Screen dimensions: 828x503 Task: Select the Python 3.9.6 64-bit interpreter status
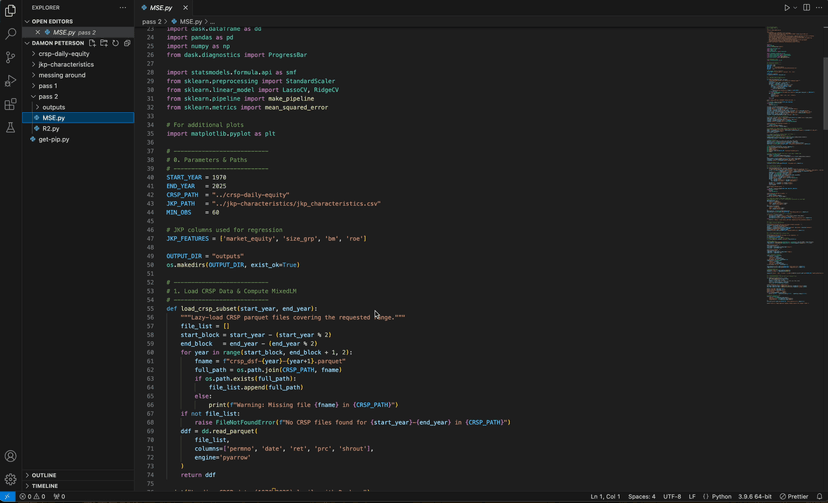tap(755, 496)
